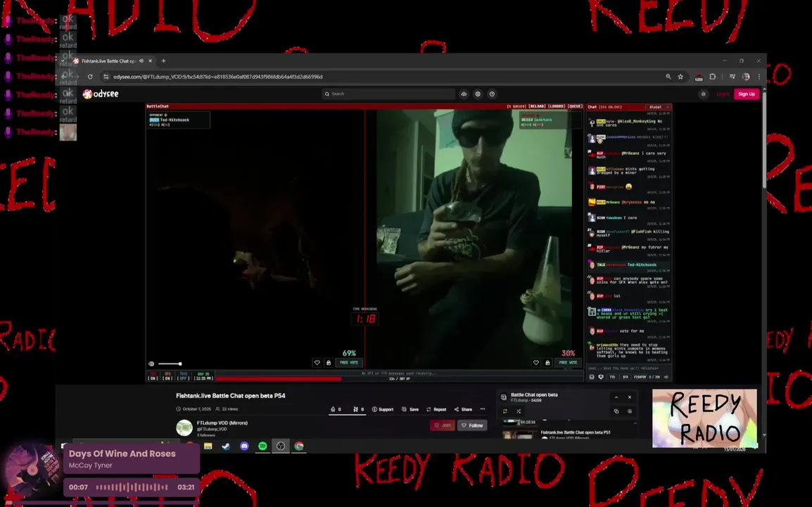Toggle the eye icon left of volume slider
Image resolution: width=812 pixels, height=507 pixels.
pos(151,364)
